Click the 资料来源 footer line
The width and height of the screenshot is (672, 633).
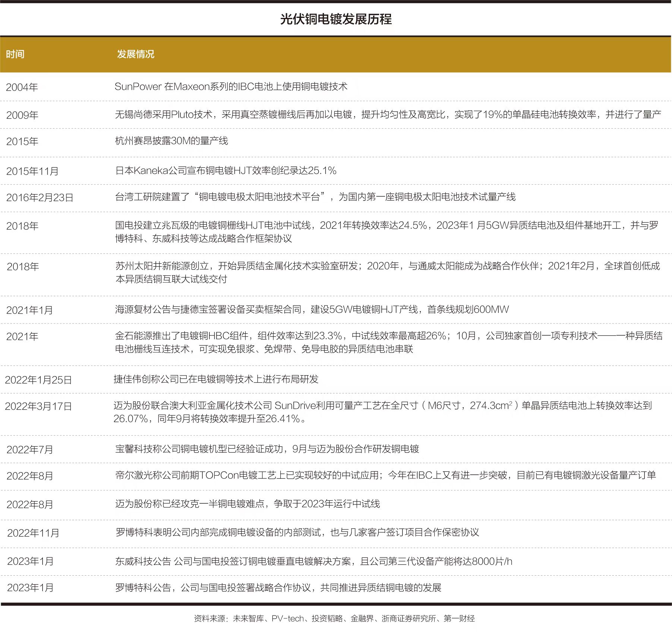pyautogui.click(x=334, y=619)
